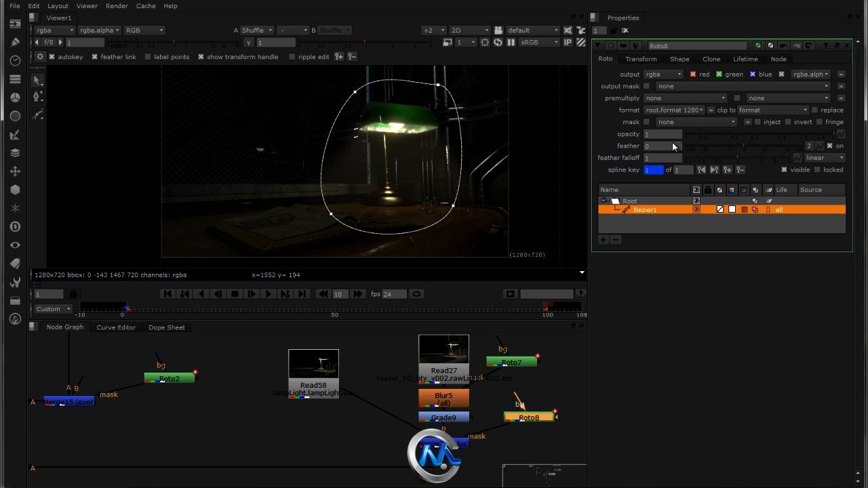Image resolution: width=868 pixels, height=488 pixels.
Task: Choose the Bezier curve drawing tool
Action: tap(38, 115)
